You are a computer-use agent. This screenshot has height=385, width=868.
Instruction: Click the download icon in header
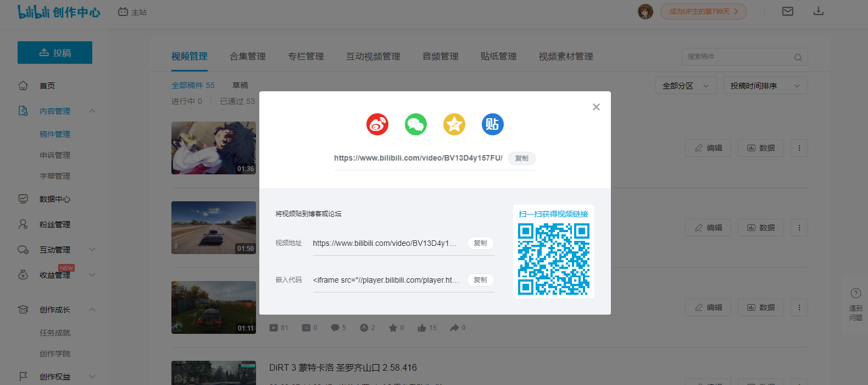[x=819, y=12]
